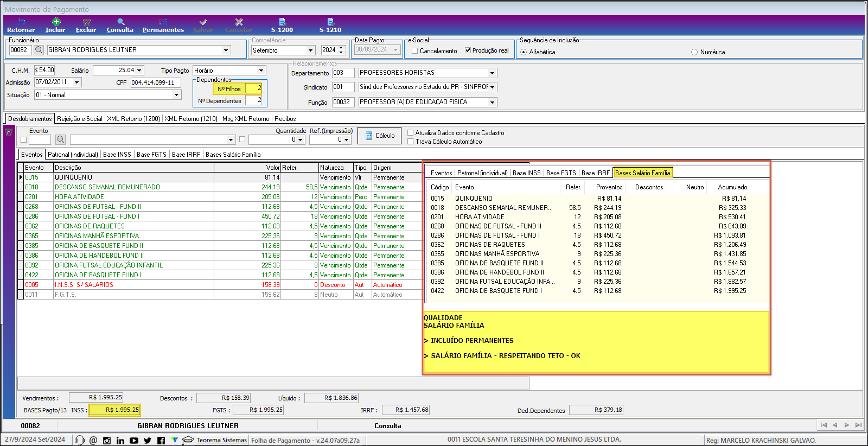Go to last record navigation arrow
Image resolution: width=868 pixels, height=446 pixels.
point(858,425)
